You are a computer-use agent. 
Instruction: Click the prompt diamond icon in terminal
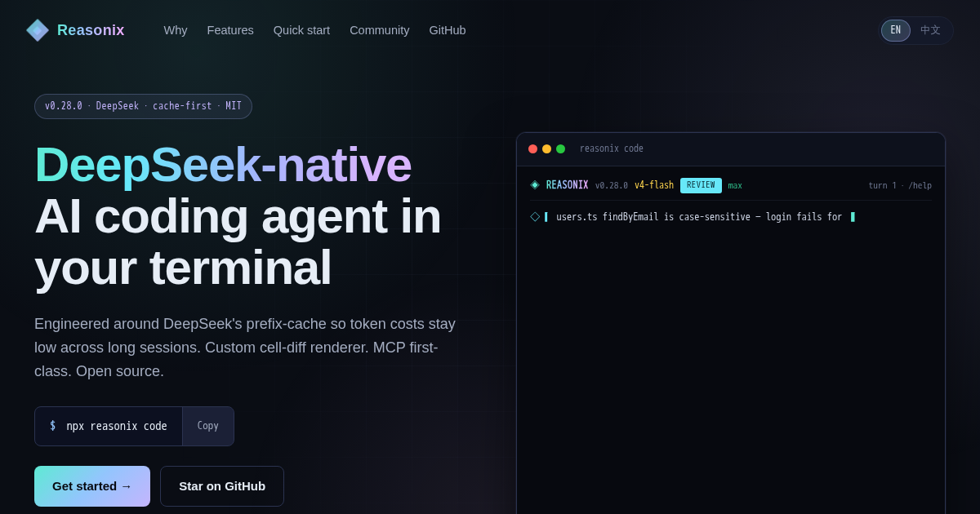(535, 217)
